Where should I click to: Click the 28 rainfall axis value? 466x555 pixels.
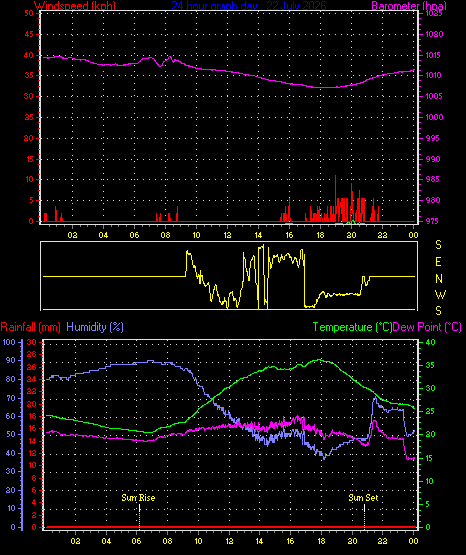pyautogui.click(x=32, y=354)
